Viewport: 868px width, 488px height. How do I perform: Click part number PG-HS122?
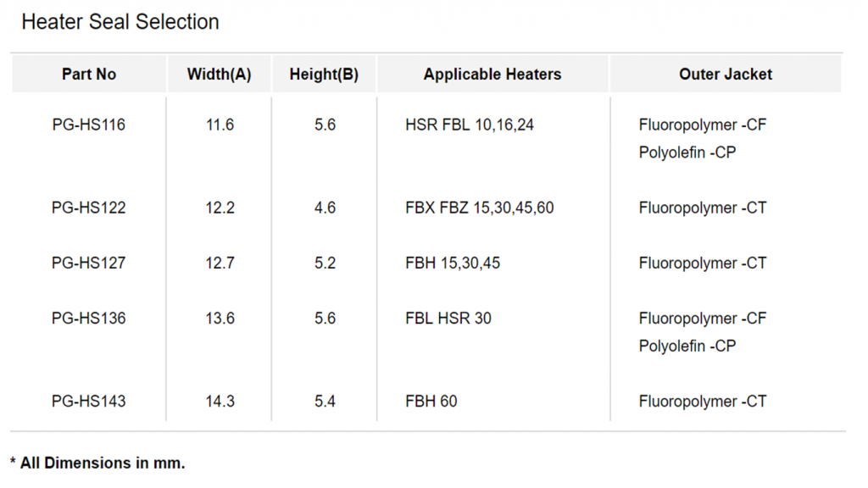(x=88, y=208)
